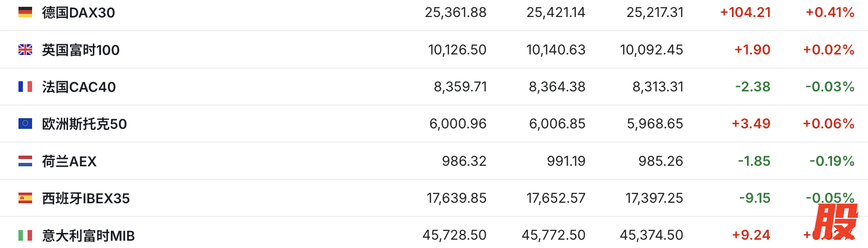
Task: Select the DAX30 change value +104.21
Action: [746, 13]
